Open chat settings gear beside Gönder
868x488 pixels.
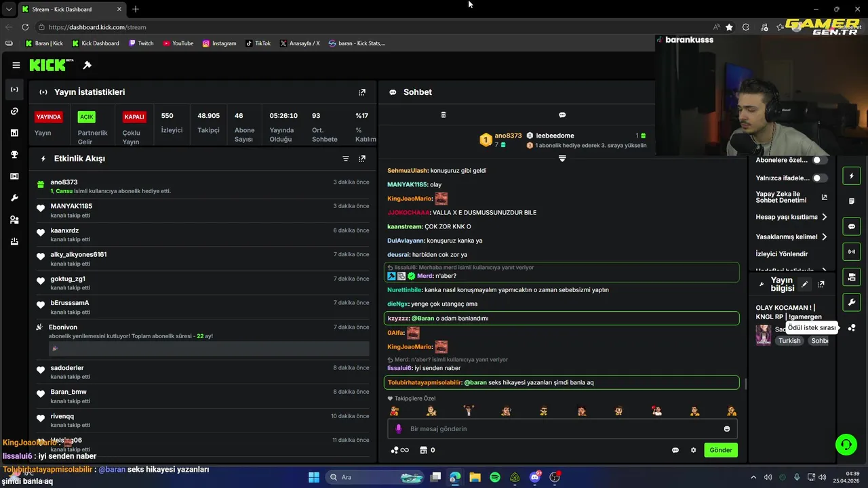point(693,450)
